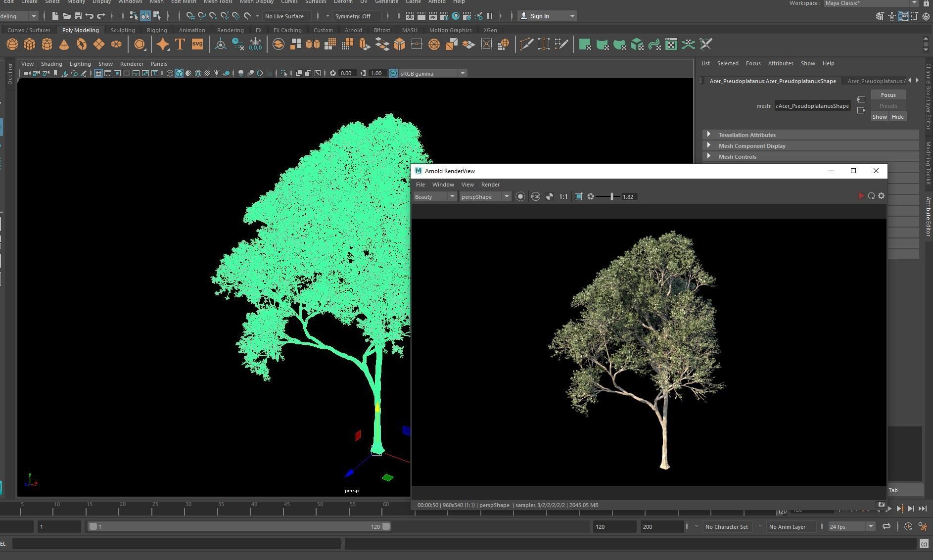The width and height of the screenshot is (933, 560).
Task: Click the 1:1 zoom button in RenderView
Action: (x=563, y=197)
